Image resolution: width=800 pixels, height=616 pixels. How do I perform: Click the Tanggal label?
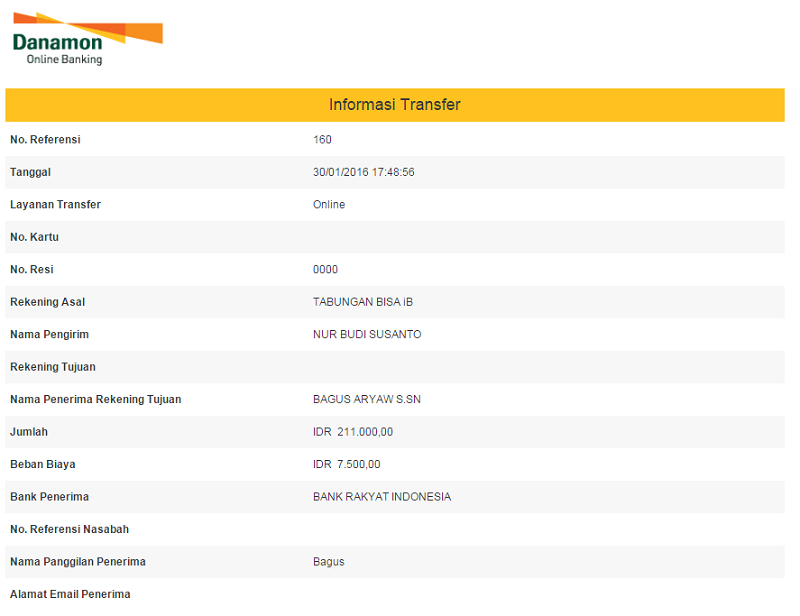pos(30,172)
